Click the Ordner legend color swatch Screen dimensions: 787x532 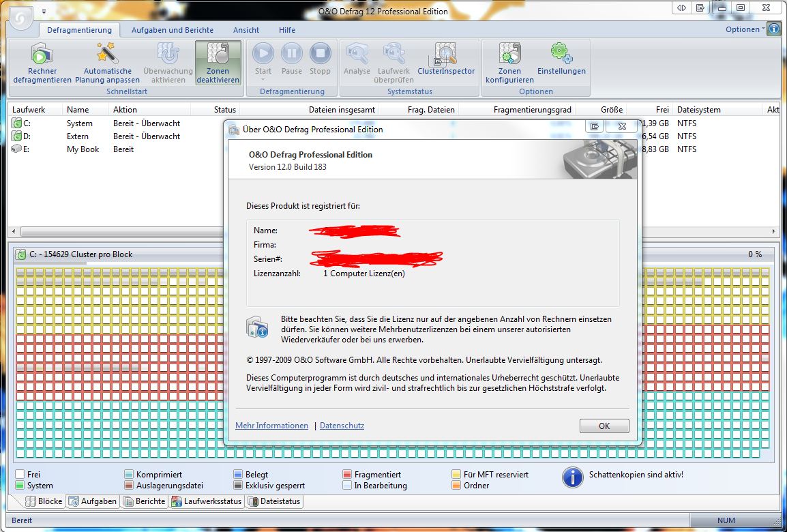(456, 486)
